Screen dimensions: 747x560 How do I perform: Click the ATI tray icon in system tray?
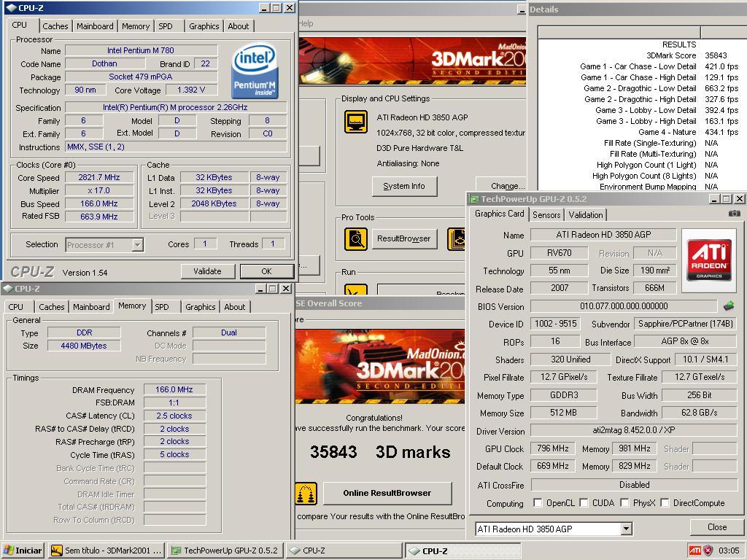click(695, 551)
